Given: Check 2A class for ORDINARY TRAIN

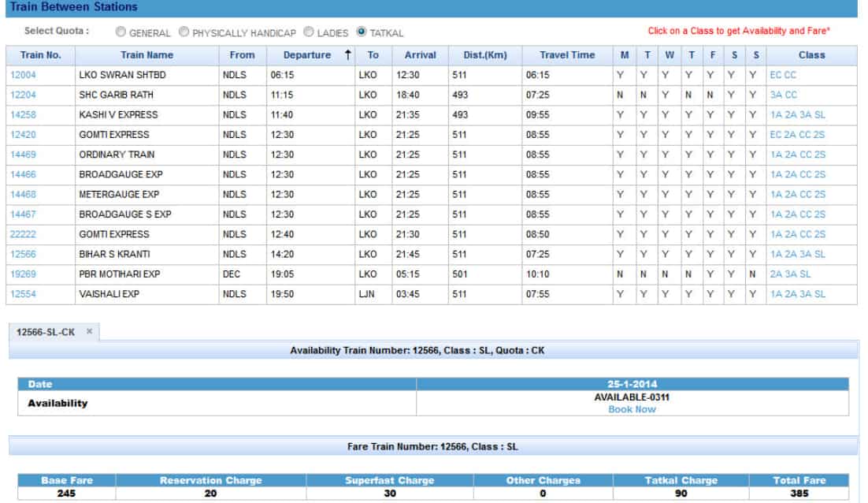Looking at the screenshot, I should pos(791,155).
